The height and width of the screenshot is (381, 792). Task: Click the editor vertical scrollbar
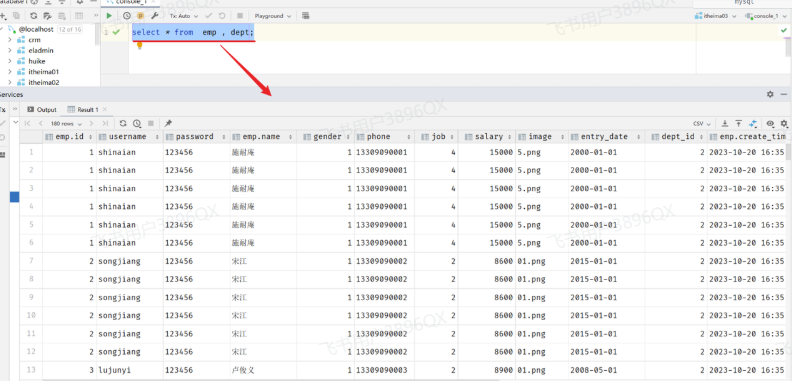(788, 46)
